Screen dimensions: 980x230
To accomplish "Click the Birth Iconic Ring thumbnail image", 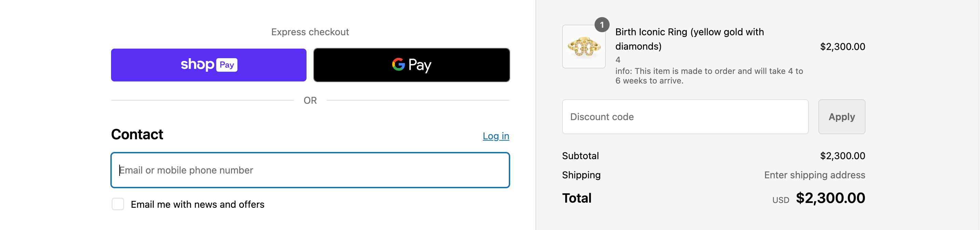I will (x=584, y=47).
